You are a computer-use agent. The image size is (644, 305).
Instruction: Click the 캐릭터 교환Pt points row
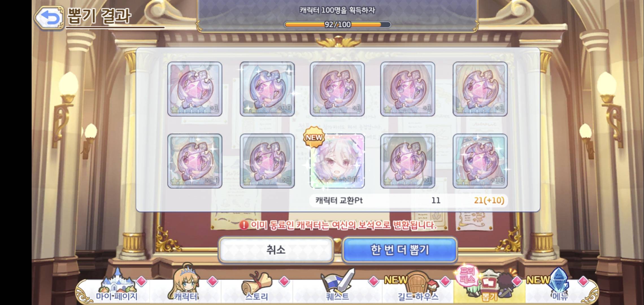pos(408,200)
